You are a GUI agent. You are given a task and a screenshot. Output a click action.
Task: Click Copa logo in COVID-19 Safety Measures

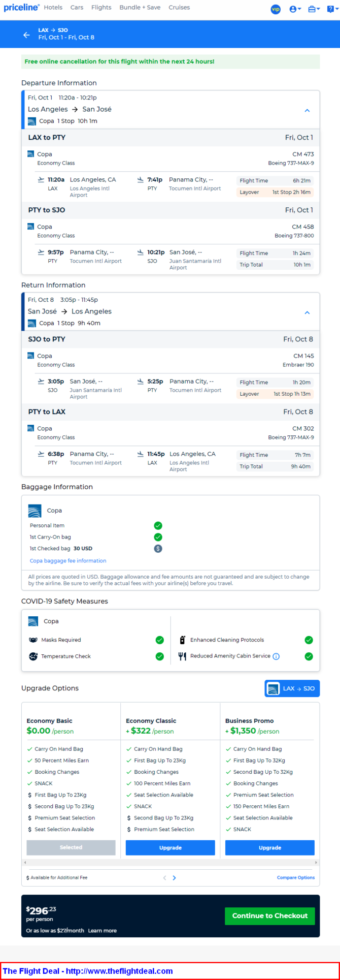[33, 621]
